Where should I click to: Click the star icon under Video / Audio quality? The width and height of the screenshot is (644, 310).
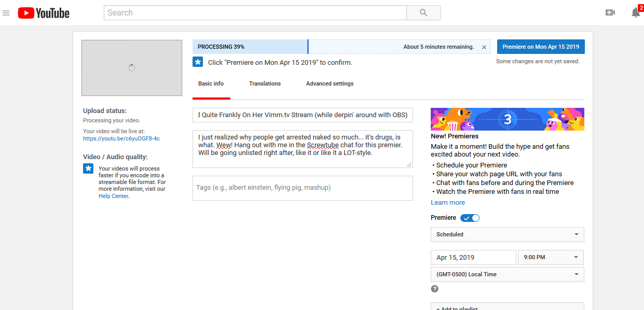coord(88,168)
